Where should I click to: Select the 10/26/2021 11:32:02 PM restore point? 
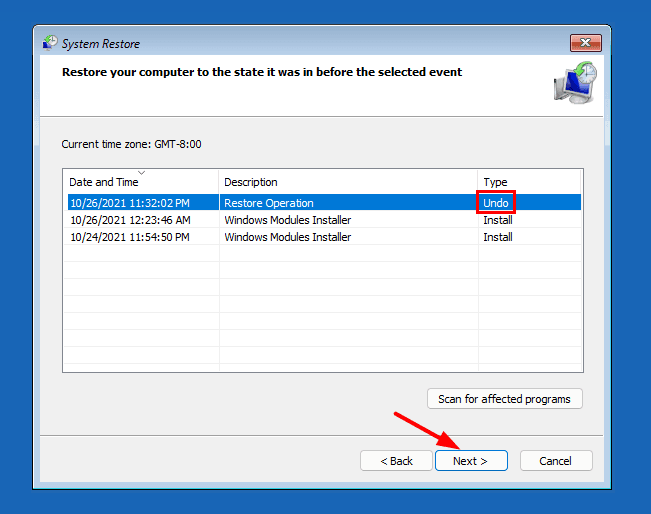[x=324, y=203]
